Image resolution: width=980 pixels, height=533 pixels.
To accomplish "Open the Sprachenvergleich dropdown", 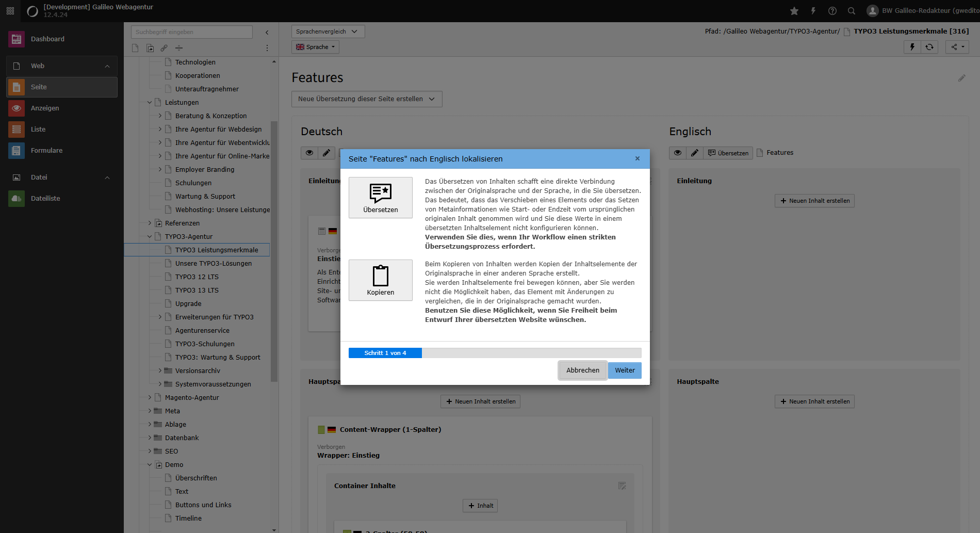I will (x=327, y=31).
